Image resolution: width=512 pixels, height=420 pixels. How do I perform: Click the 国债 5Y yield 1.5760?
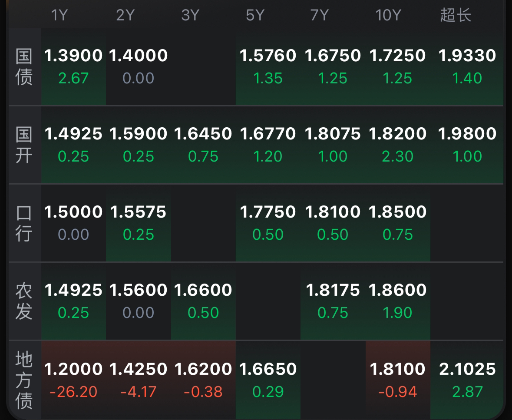[268, 56]
